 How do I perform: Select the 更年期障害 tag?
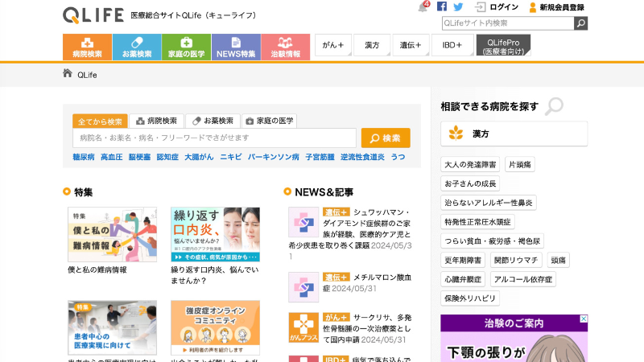pyautogui.click(x=463, y=260)
